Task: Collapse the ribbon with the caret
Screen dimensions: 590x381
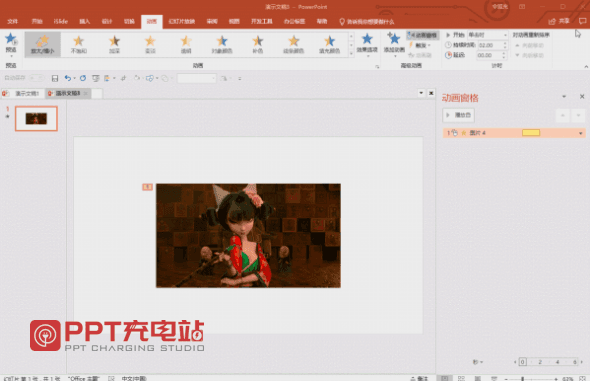Action: click(x=586, y=67)
